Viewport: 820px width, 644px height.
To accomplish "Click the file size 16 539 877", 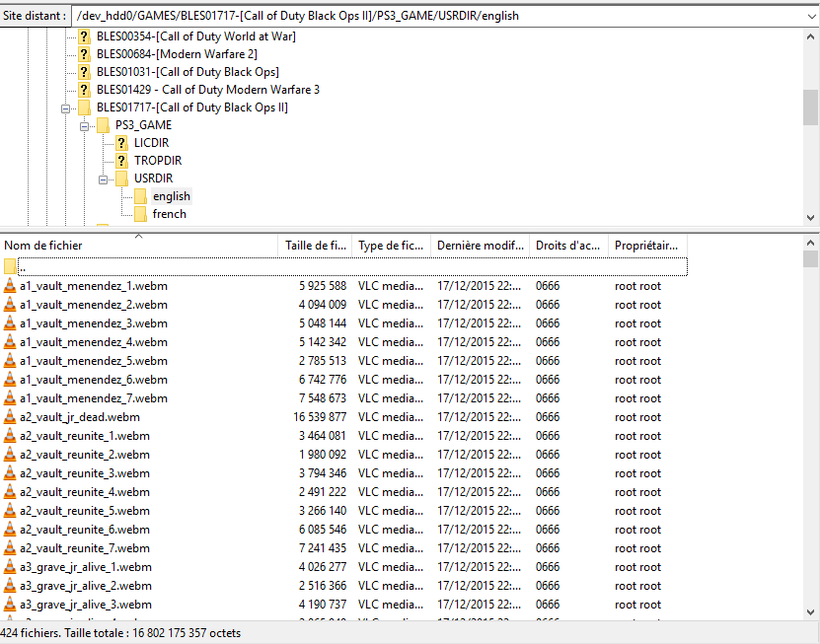I will [x=320, y=417].
